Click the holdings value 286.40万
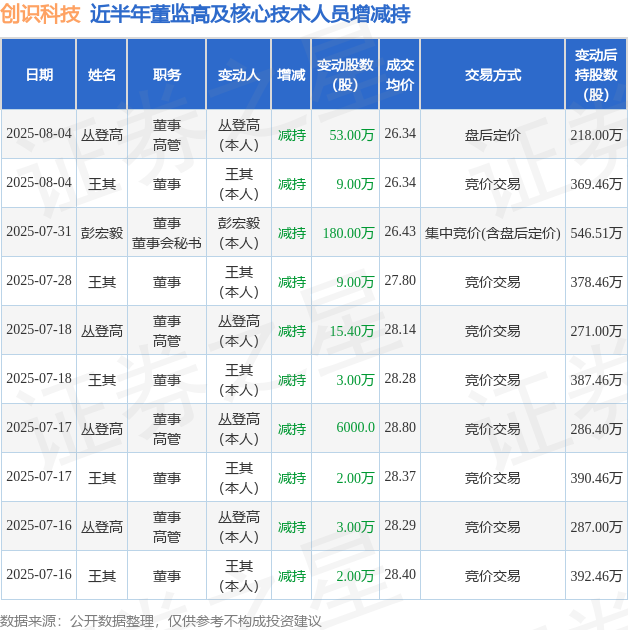This screenshot has width=628, height=630. tap(596, 429)
